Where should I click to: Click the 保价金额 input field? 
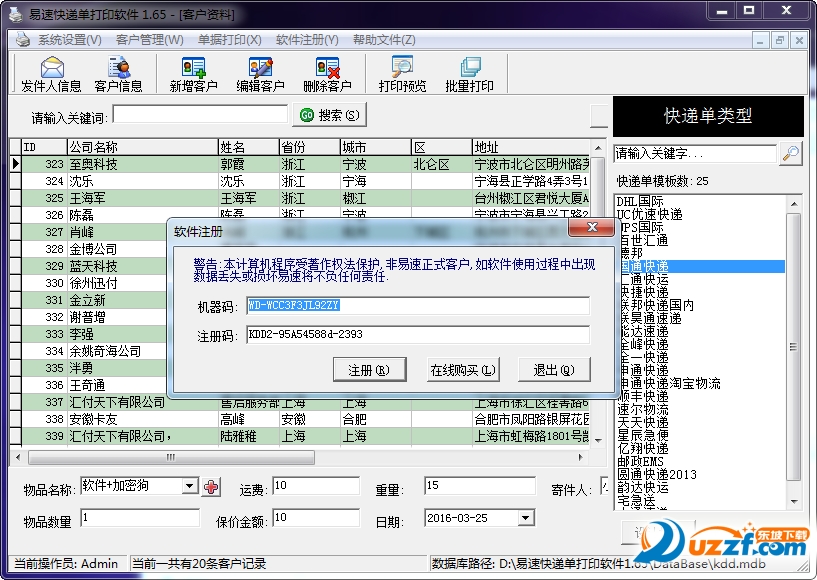point(316,518)
